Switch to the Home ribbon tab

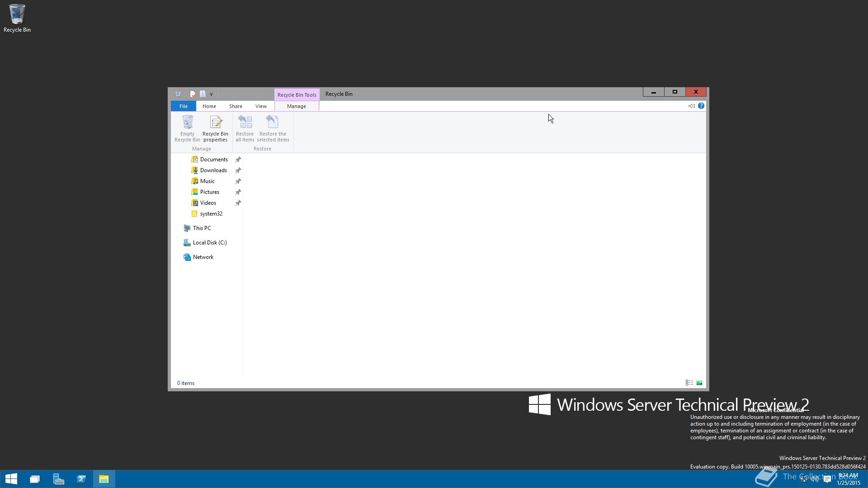tap(209, 106)
